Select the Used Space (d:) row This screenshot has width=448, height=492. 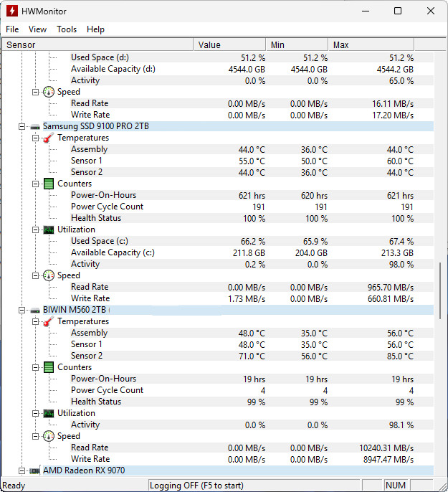(218, 57)
